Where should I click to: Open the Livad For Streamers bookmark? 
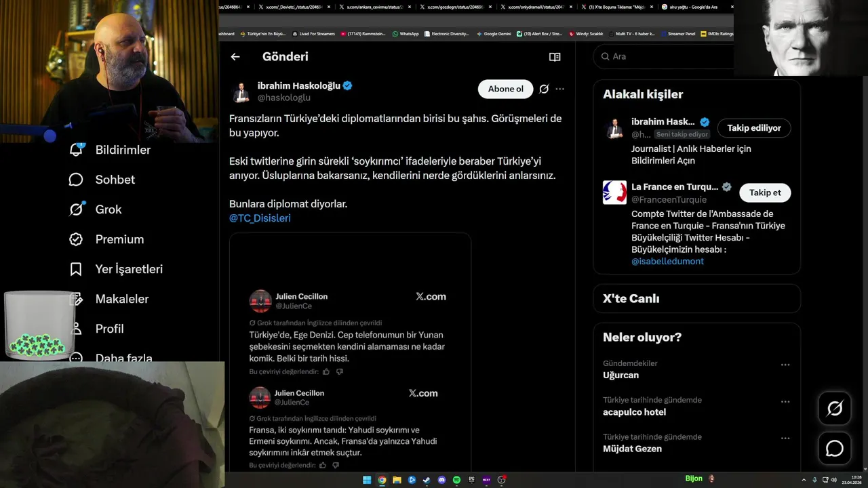click(313, 33)
